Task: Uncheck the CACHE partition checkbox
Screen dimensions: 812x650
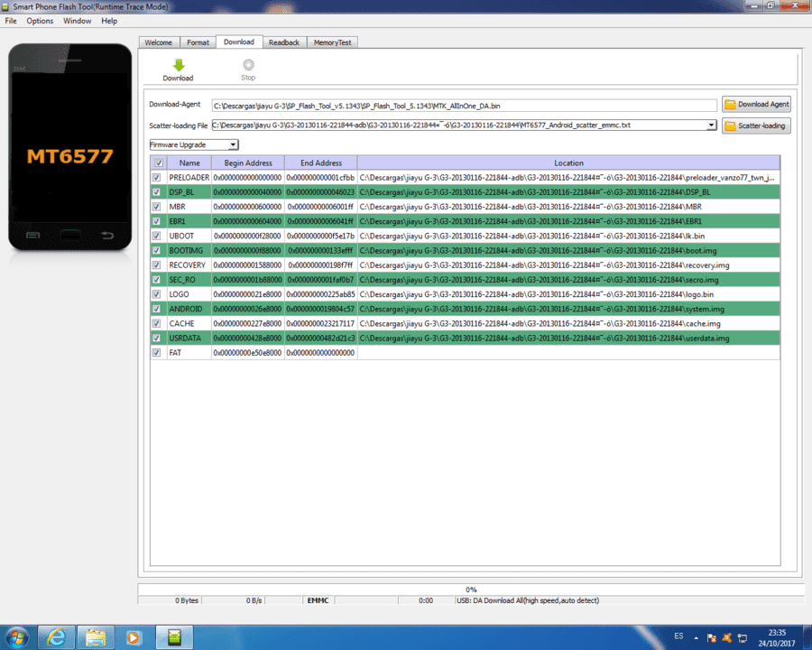Action: click(x=156, y=323)
